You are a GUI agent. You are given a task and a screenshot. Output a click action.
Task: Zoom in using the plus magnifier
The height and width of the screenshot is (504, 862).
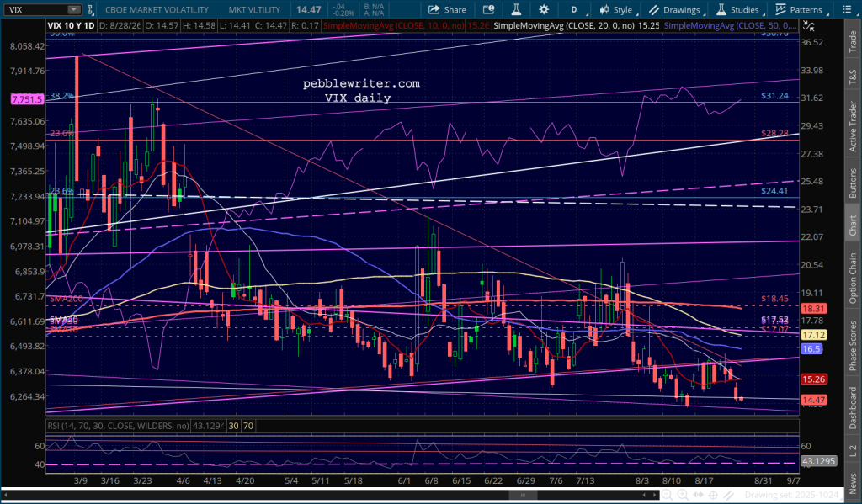coord(682,496)
